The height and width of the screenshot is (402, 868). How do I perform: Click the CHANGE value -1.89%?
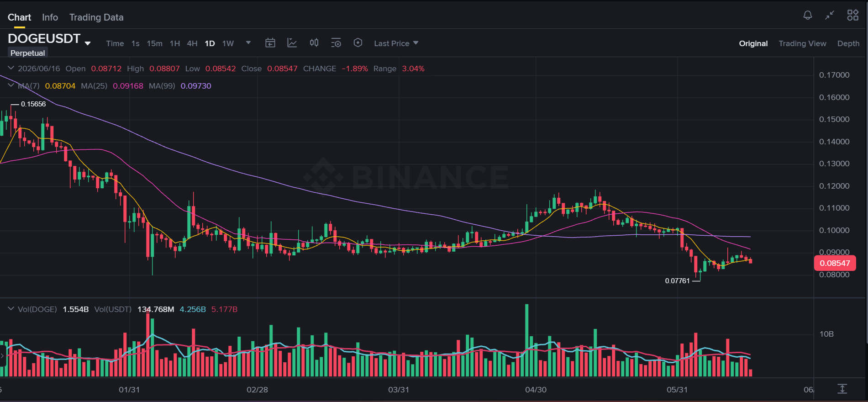[355, 69]
